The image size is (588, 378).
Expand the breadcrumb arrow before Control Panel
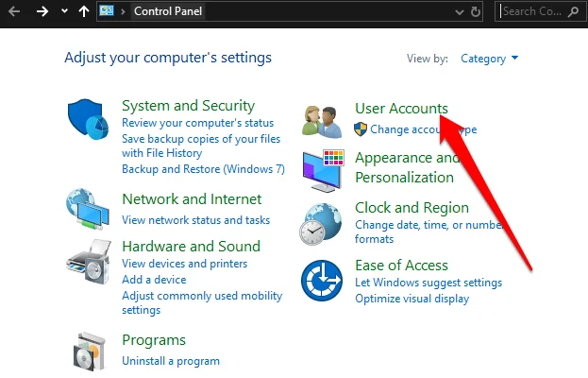tap(123, 11)
